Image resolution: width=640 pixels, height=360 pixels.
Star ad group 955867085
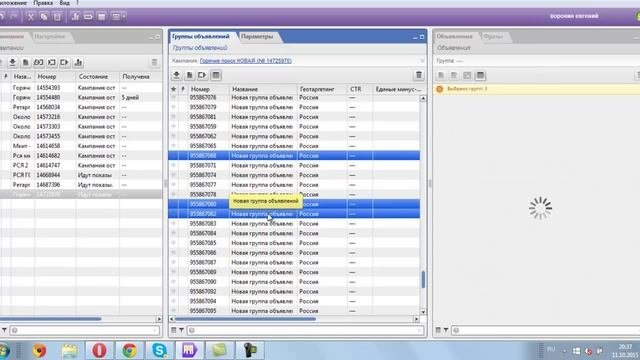tap(173, 243)
